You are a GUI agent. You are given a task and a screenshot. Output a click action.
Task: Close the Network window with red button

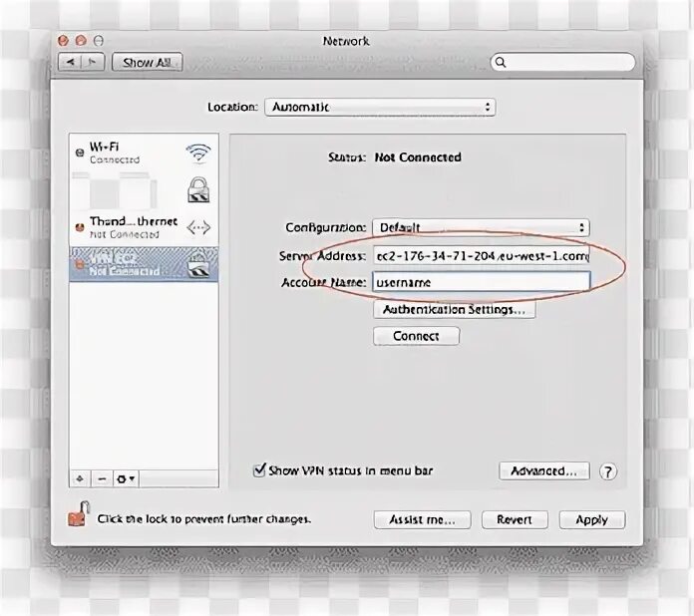[x=63, y=41]
